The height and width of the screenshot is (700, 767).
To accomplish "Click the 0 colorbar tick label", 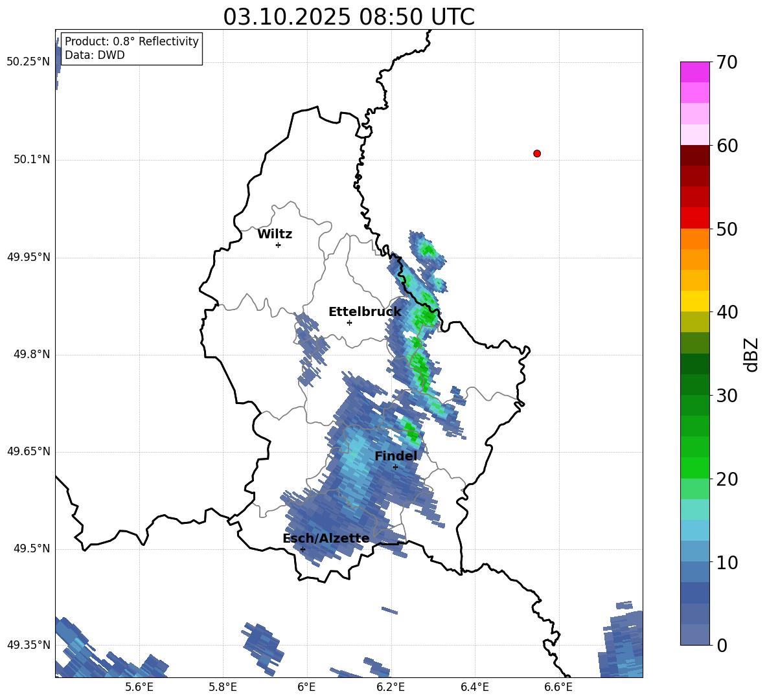I will [722, 646].
